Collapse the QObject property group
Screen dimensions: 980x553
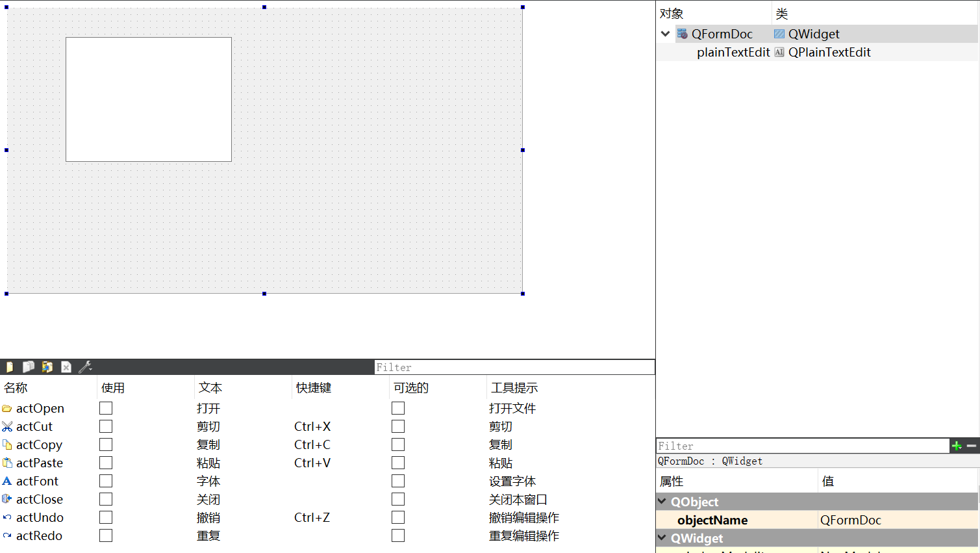(x=662, y=501)
